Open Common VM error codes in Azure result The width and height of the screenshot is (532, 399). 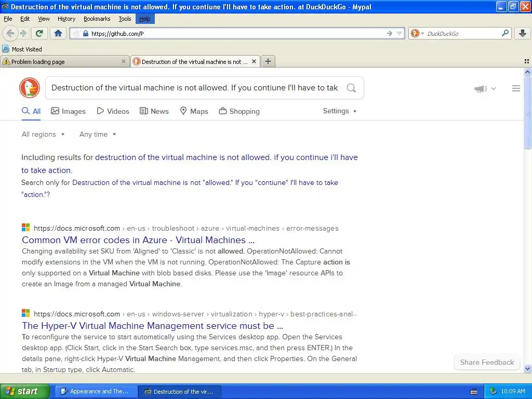(x=138, y=240)
